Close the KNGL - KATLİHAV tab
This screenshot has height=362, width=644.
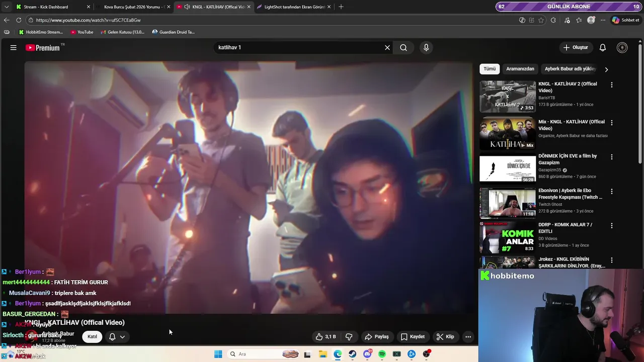tap(249, 7)
